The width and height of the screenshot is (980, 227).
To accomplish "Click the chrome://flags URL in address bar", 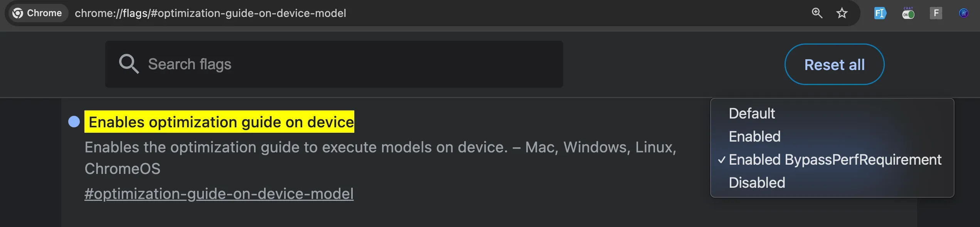I will point(210,13).
